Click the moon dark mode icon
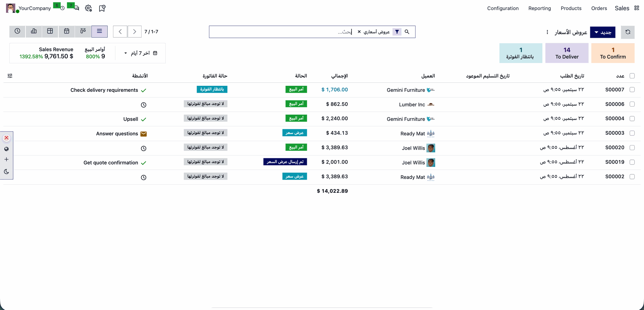644x310 pixels. pyautogui.click(x=6, y=172)
